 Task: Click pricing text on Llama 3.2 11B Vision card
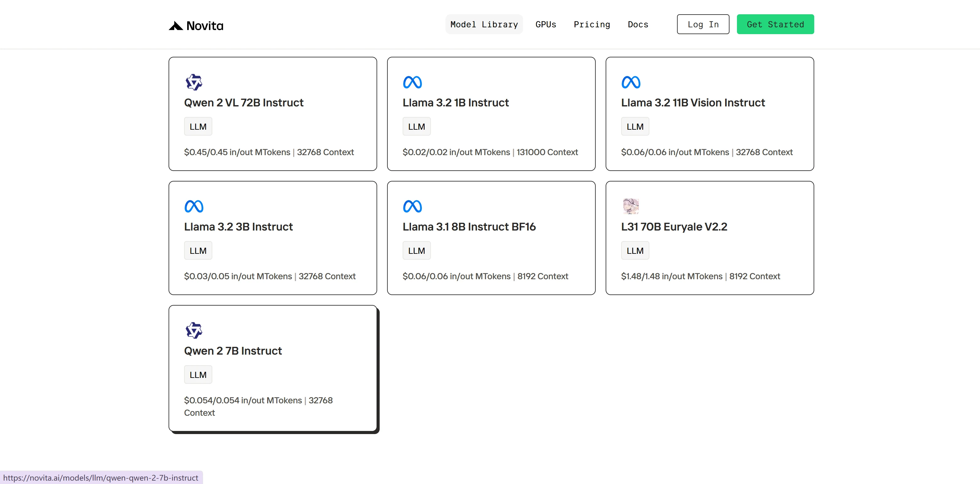click(707, 152)
